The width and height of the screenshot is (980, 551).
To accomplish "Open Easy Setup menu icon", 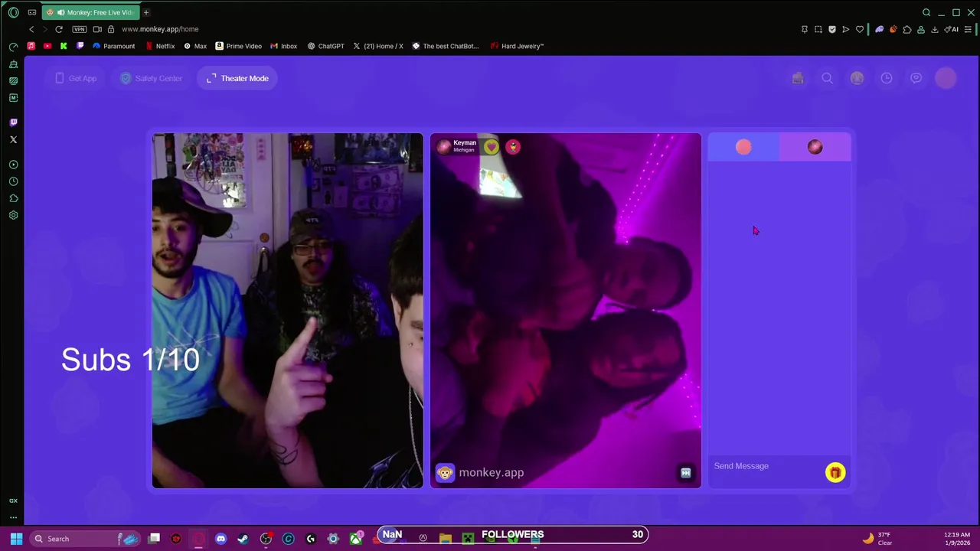I will pyautogui.click(x=969, y=29).
